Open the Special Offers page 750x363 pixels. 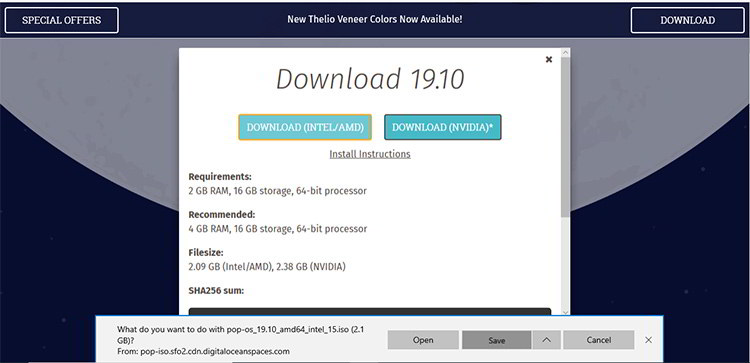(x=62, y=21)
